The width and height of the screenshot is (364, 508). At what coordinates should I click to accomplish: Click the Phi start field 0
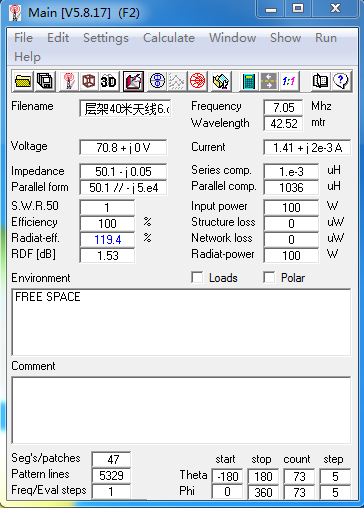(227, 492)
